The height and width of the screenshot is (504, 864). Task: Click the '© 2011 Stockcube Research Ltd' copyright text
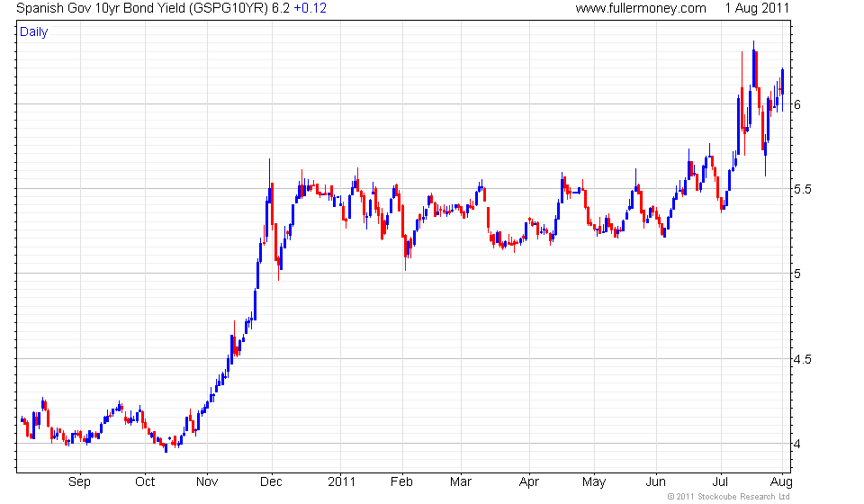point(728,497)
